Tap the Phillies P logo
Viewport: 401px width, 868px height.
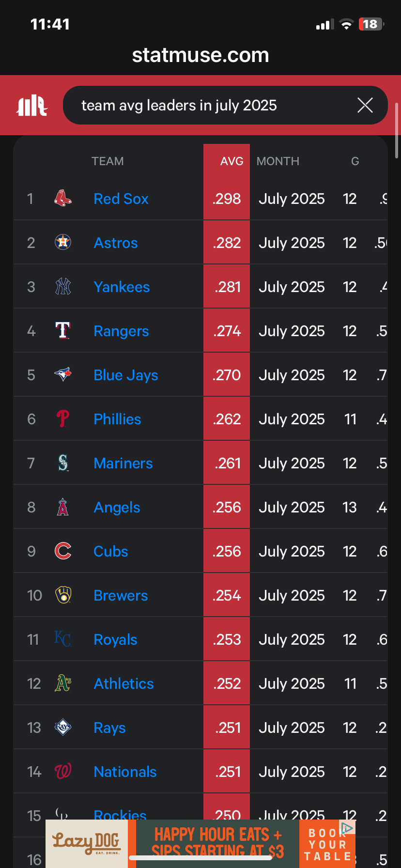[63, 418]
